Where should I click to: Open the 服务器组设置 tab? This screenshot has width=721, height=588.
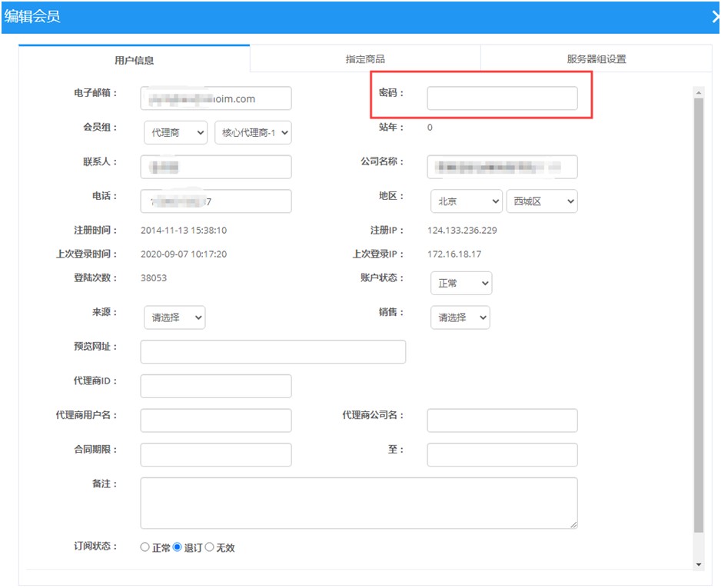pos(596,59)
